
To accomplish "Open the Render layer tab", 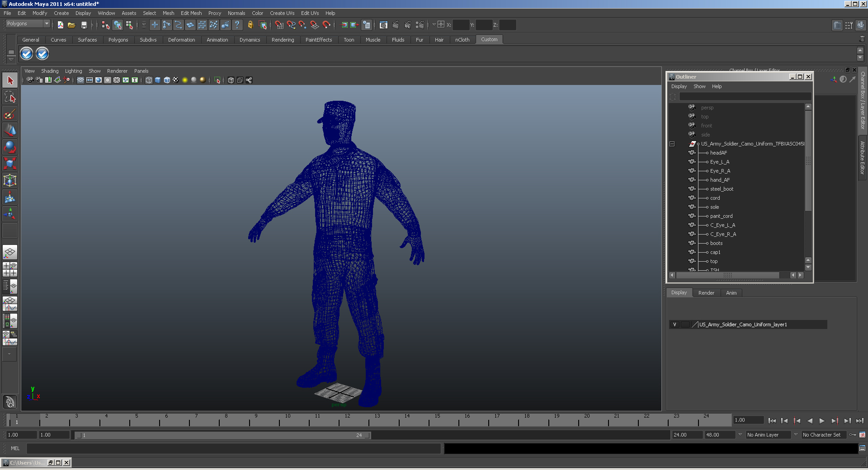I will tap(706, 293).
